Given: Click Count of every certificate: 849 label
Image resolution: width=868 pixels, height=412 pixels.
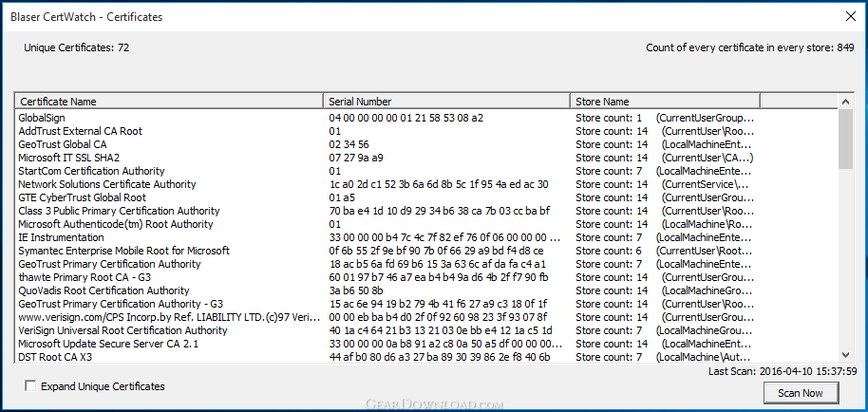Looking at the screenshot, I should [750, 47].
